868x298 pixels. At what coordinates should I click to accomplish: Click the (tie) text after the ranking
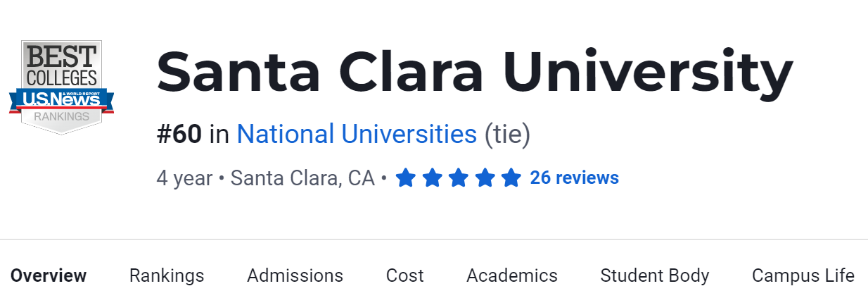pyautogui.click(x=507, y=134)
